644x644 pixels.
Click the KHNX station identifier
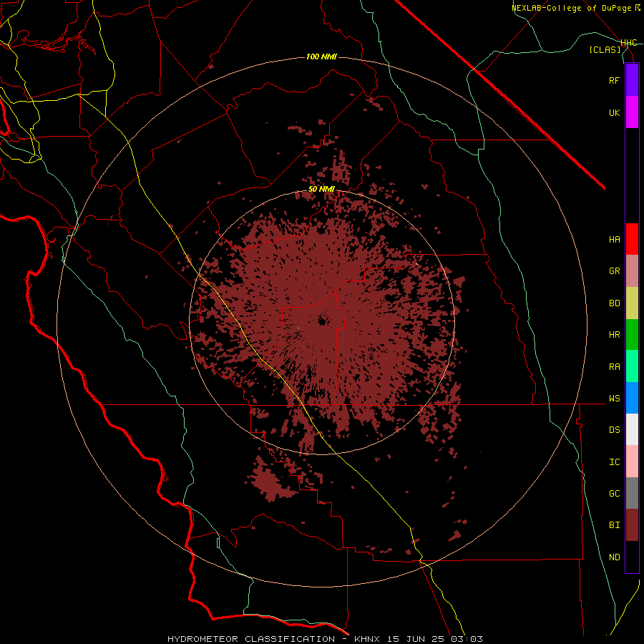(x=368, y=639)
